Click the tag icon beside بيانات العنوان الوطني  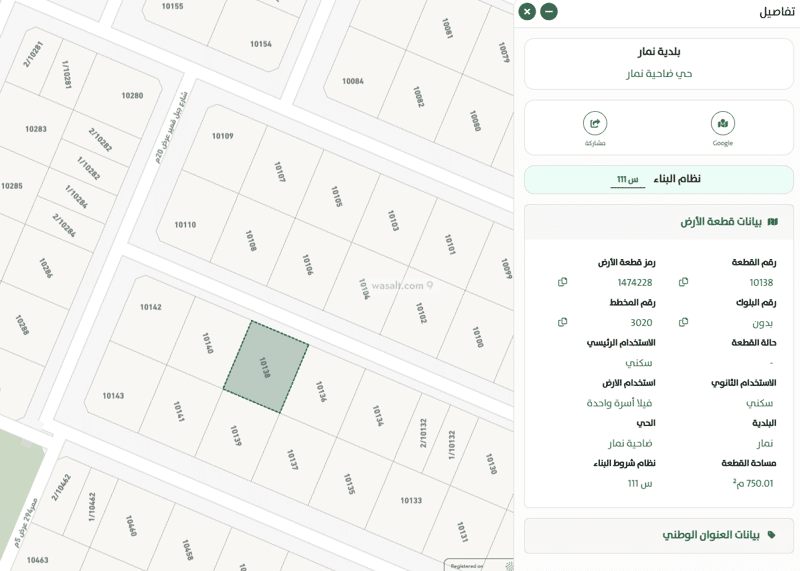(771, 535)
